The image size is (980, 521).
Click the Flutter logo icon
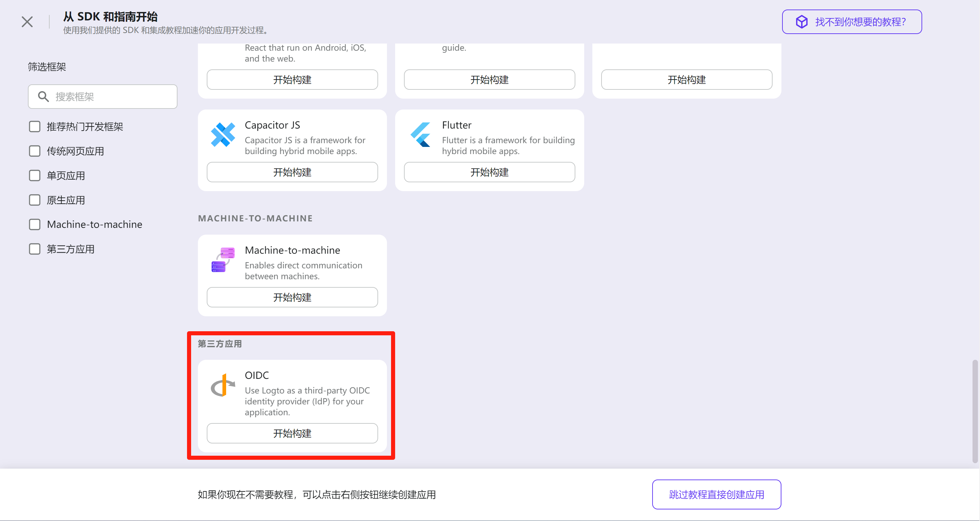420,134
